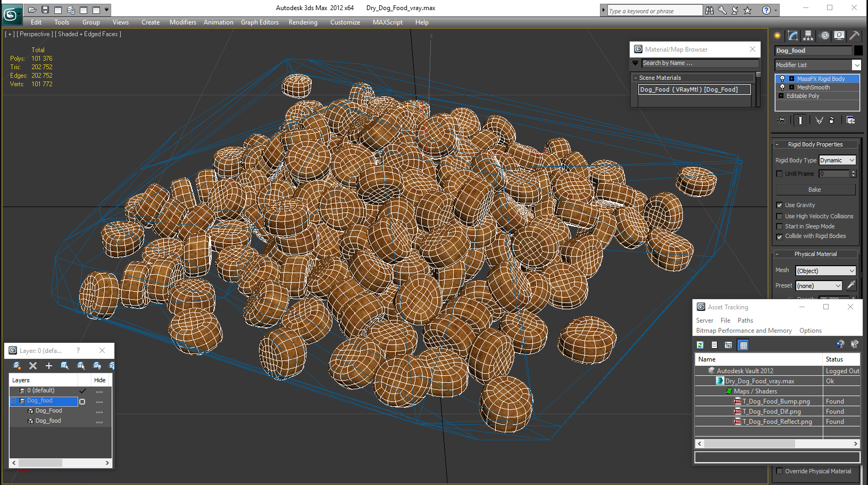
Task: Hide or unhide all layers icon
Action: 97,366
